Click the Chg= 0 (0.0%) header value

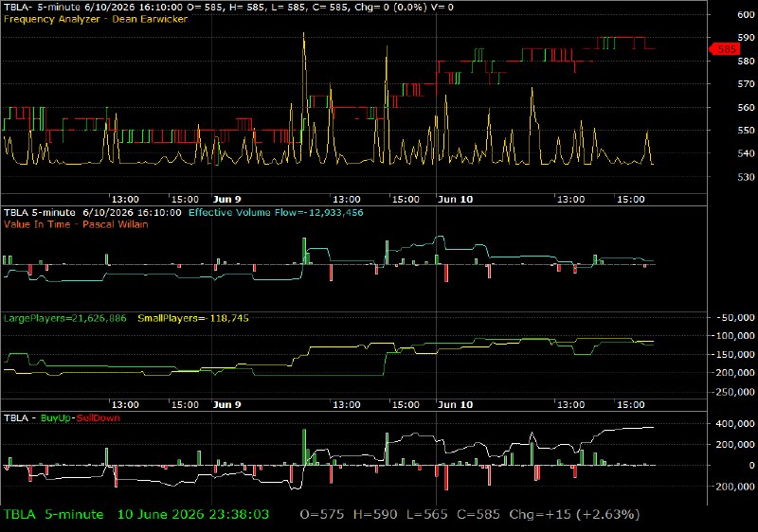(391, 8)
